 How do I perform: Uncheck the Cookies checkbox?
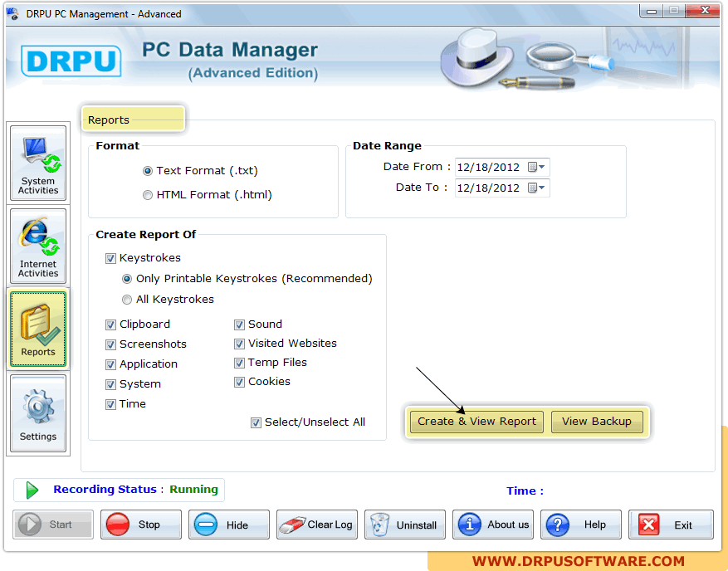[x=239, y=383]
